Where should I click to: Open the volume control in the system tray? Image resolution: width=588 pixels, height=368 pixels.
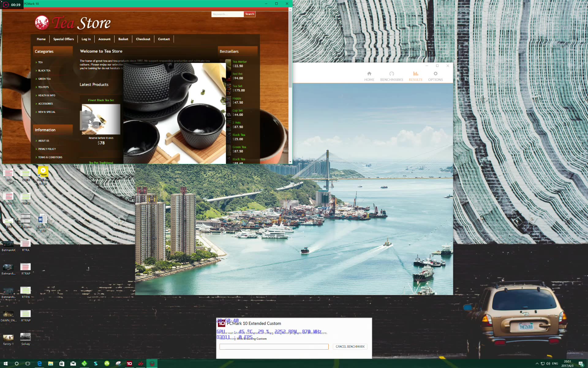(x=548, y=364)
